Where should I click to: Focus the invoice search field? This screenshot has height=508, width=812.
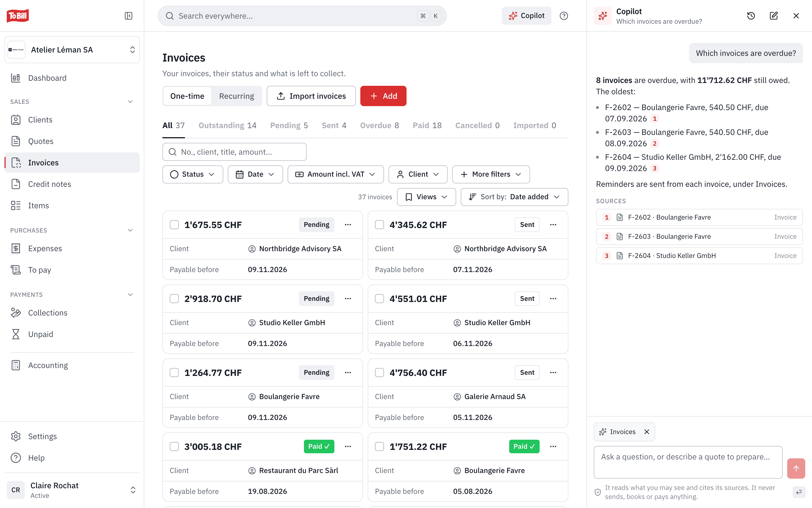click(235, 152)
